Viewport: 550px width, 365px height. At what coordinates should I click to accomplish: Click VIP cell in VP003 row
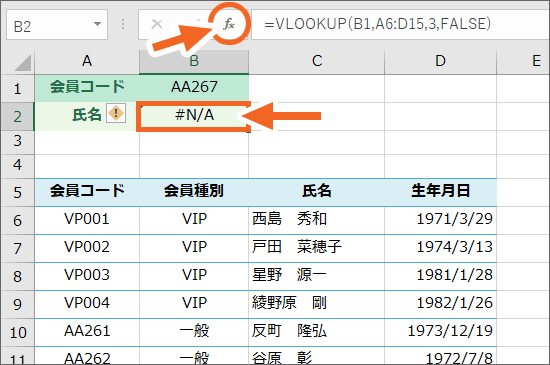pos(194,277)
